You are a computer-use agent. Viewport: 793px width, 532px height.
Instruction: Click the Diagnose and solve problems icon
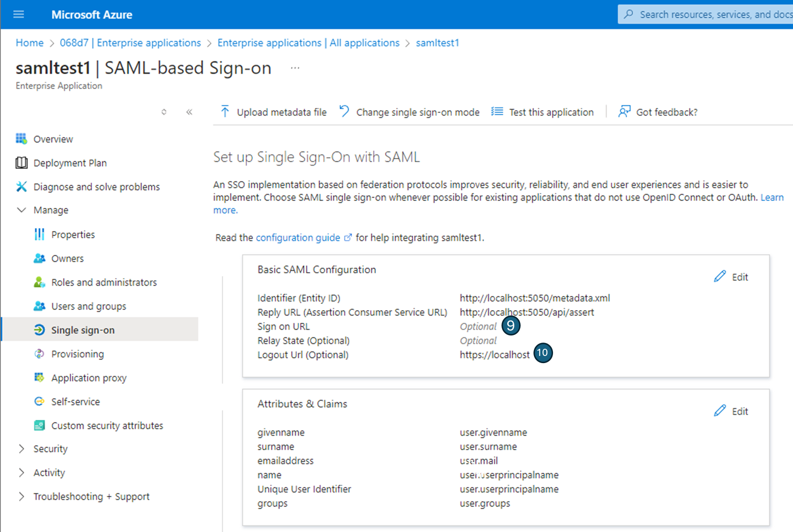(x=21, y=187)
